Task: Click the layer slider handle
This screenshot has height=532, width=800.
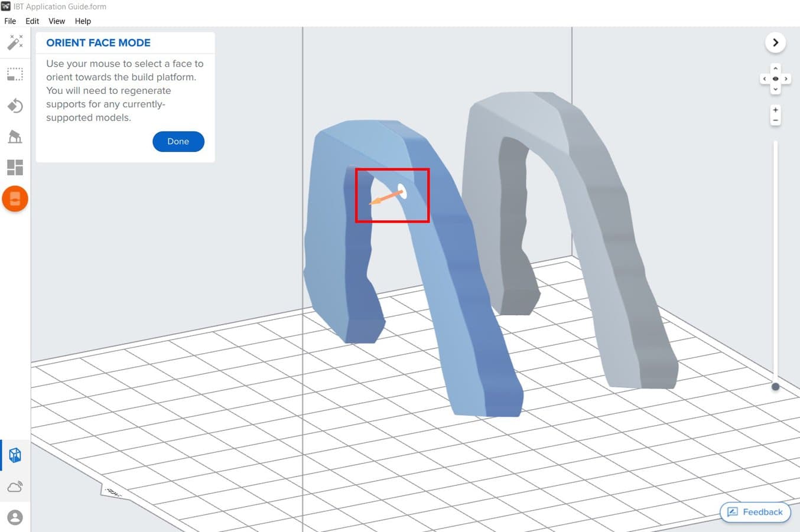Action: (x=775, y=387)
